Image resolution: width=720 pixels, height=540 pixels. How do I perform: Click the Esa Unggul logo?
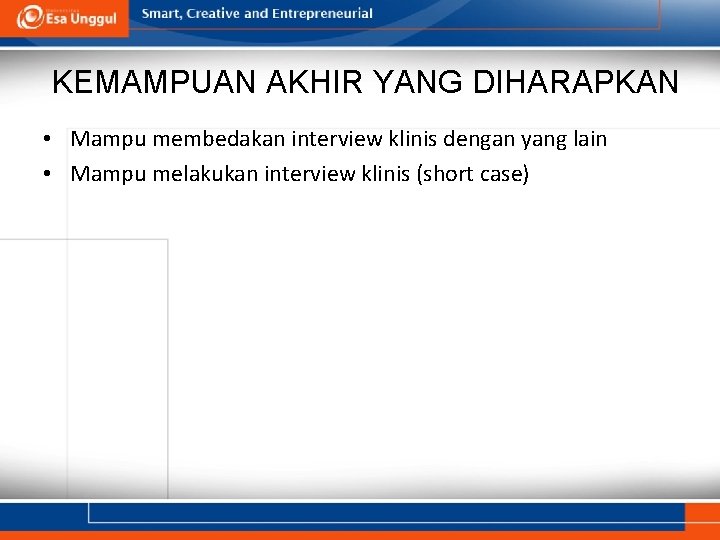66,17
